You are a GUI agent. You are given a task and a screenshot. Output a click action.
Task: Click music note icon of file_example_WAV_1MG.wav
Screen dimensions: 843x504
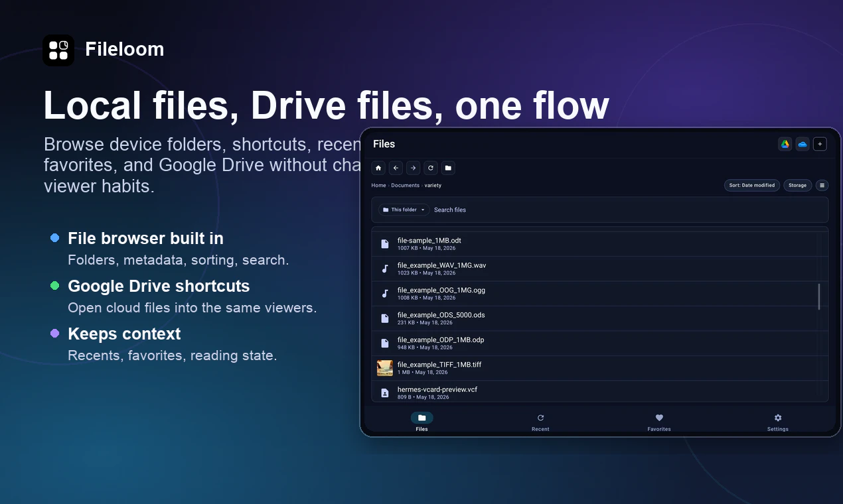tap(385, 269)
